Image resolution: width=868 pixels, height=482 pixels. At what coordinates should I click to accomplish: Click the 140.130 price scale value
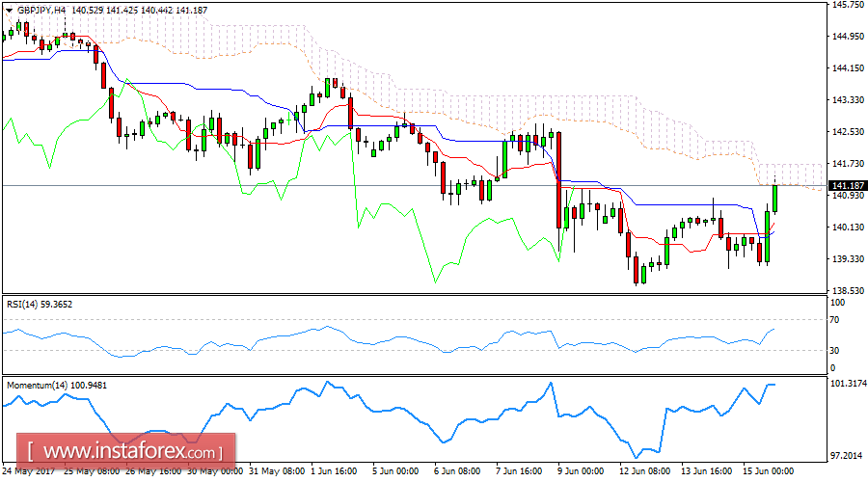[x=848, y=227]
